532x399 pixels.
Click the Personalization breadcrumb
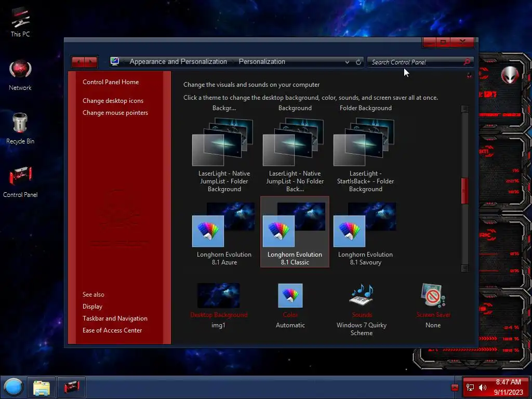click(x=262, y=61)
